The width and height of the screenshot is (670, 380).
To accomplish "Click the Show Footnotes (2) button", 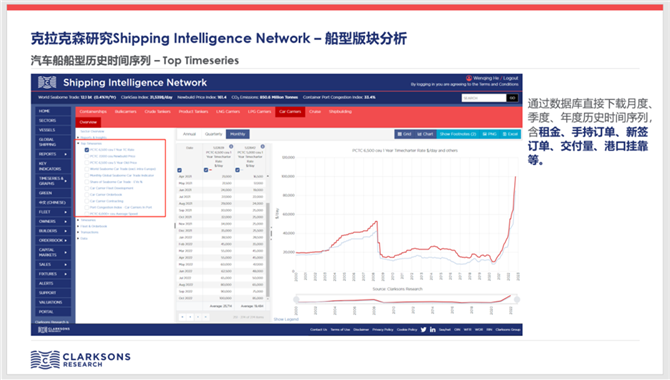I will click(x=458, y=134).
